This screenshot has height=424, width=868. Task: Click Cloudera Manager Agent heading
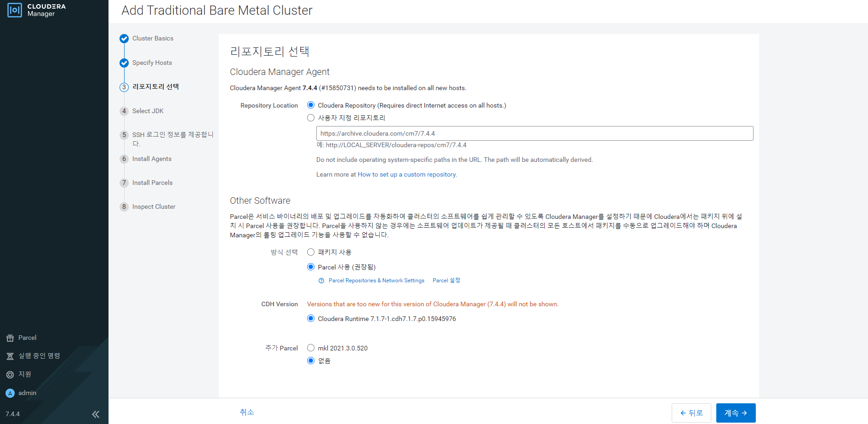280,72
